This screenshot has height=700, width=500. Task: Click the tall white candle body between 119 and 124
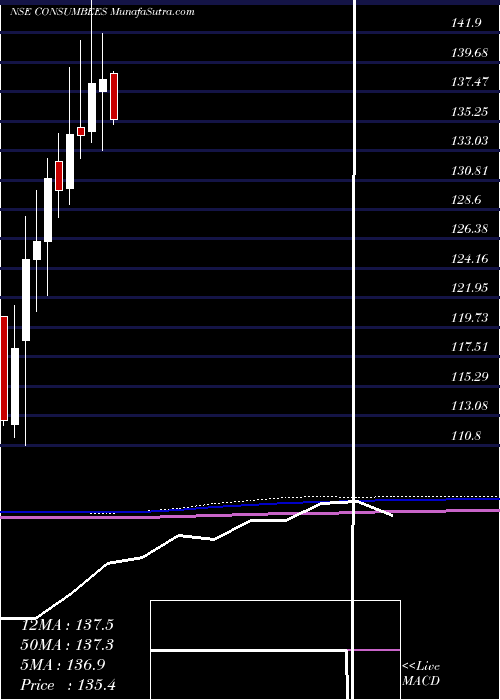[x=26, y=300]
